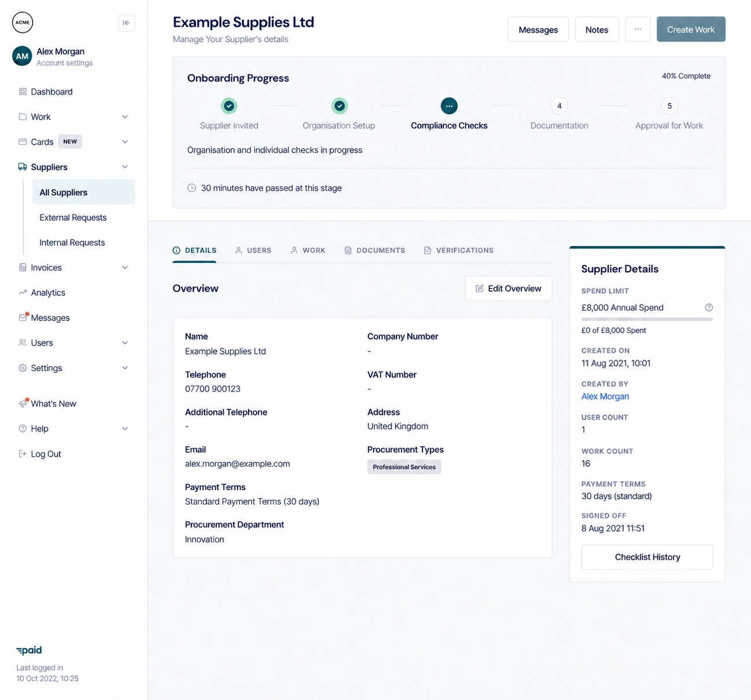Expand the Users menu chevron
This screenshot has height=700, width=751.
[x=125, y=343]
